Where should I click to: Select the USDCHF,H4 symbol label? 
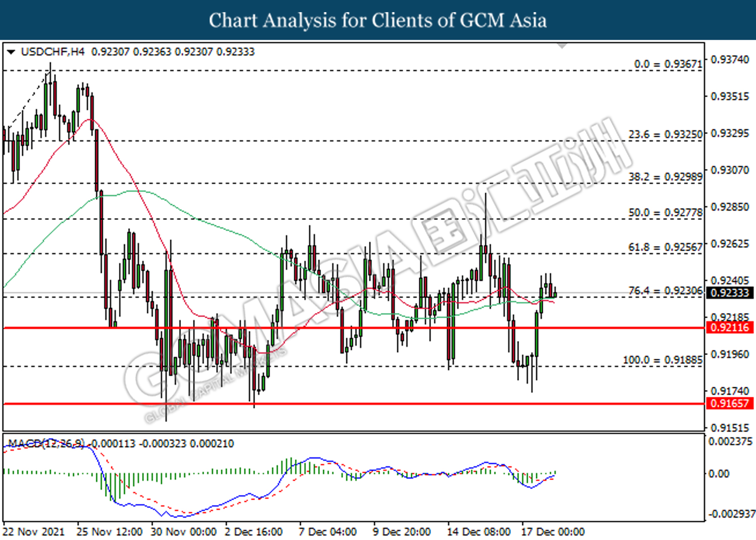pyautogui.click(x=53, y=52)
